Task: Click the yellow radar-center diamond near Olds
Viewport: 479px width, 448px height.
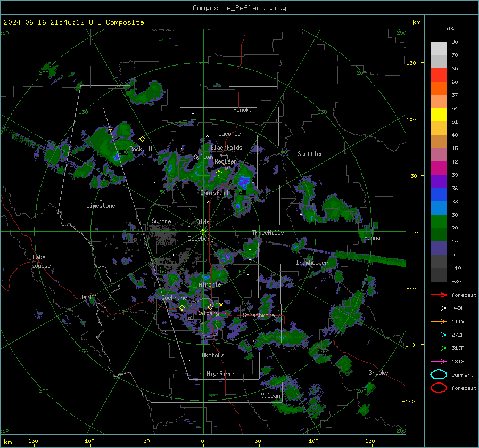Action: tap(203, 232)
